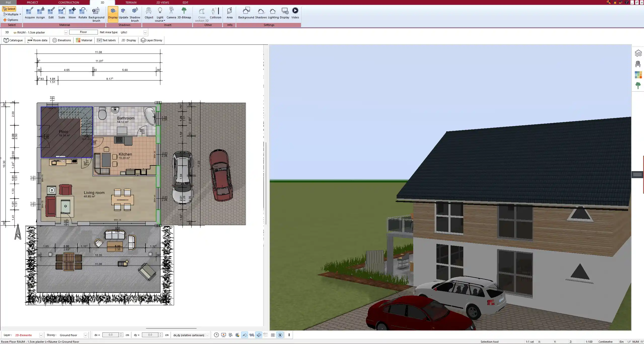Image resolution: width=644 pixels, height=344 pixels.
Task: Open the plants tree icon in right sidebar
Action: pyautogui.click(x=638, y=86)
